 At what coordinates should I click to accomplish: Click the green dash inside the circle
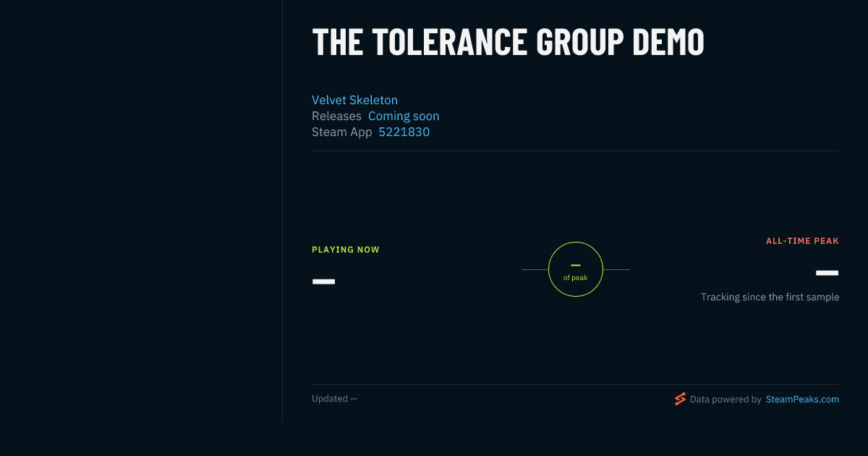click(576, 266)
